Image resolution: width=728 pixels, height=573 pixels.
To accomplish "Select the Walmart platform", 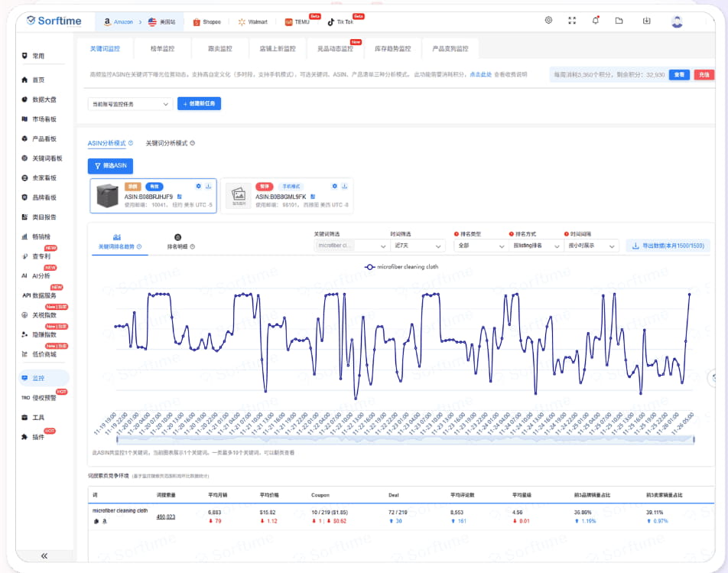I will tap(252, 22).
